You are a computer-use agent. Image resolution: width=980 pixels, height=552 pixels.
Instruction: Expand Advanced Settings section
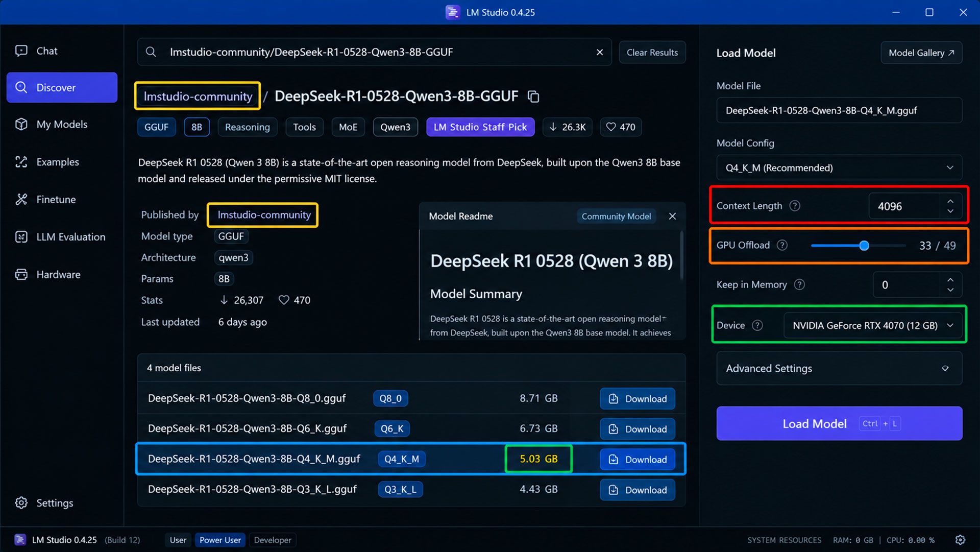tap(839, 368)
